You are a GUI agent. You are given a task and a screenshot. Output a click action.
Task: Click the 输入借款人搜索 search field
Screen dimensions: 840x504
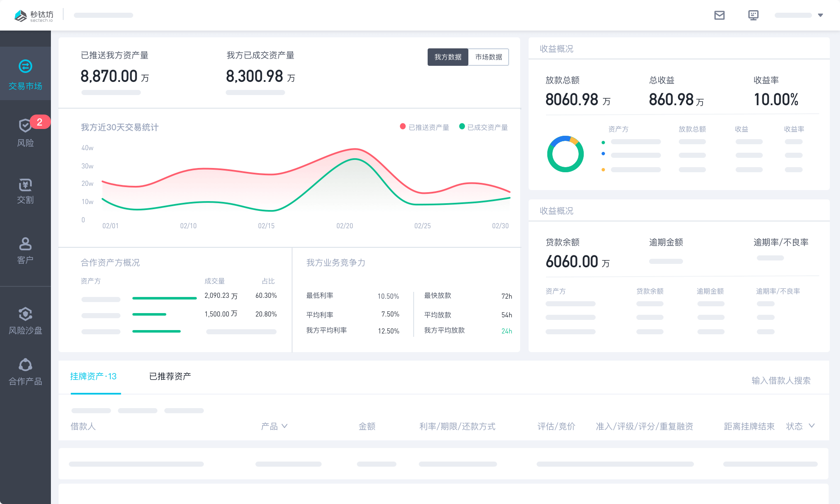tap(781, 381)
